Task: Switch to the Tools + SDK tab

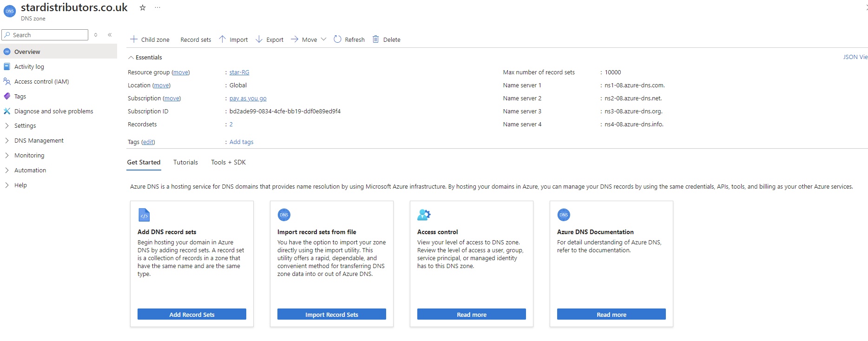Action: click(228, 162)
